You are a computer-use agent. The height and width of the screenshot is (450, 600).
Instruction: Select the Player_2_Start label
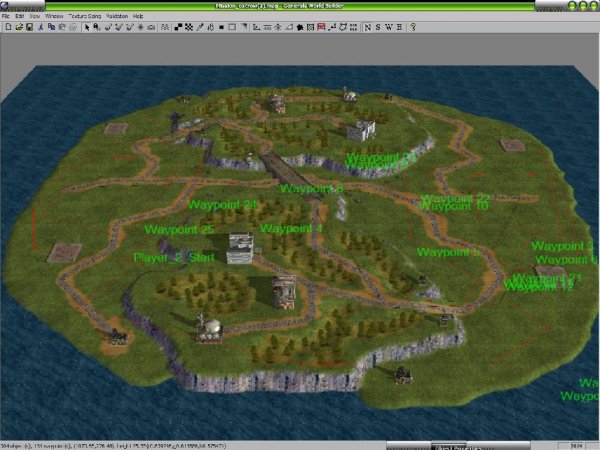(x=174, y=258)
